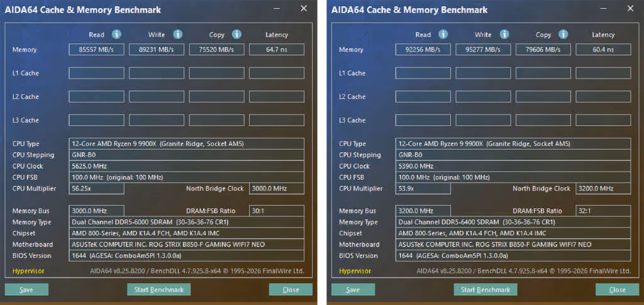This screenshot has height=305, width=644.
Task: Click Copy info icon in left window
Action: point(236,35)
